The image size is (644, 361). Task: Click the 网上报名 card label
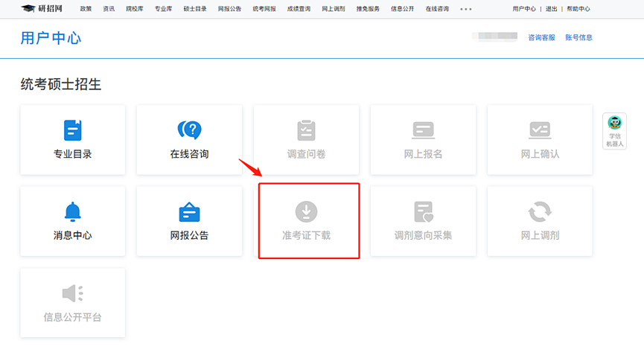click(423, 154)
